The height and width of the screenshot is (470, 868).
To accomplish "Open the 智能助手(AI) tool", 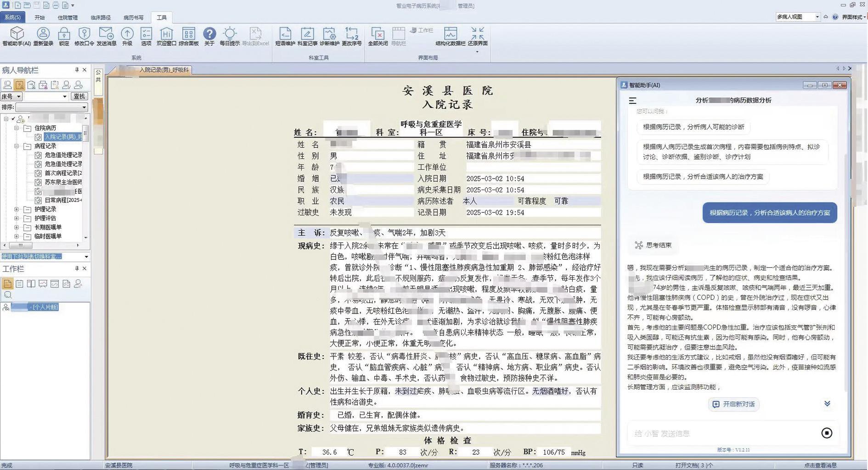I will tap(17, 36).
